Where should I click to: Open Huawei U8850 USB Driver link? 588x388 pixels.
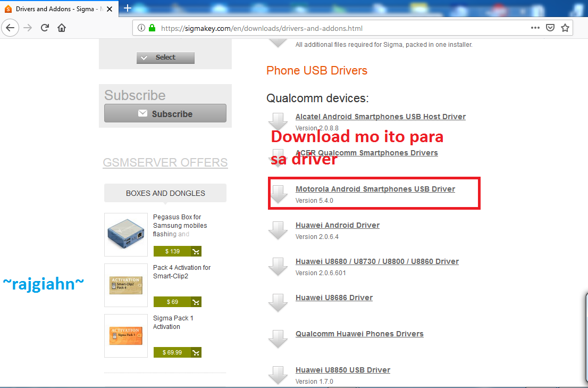pyautogui.click(x=343, y=370)
